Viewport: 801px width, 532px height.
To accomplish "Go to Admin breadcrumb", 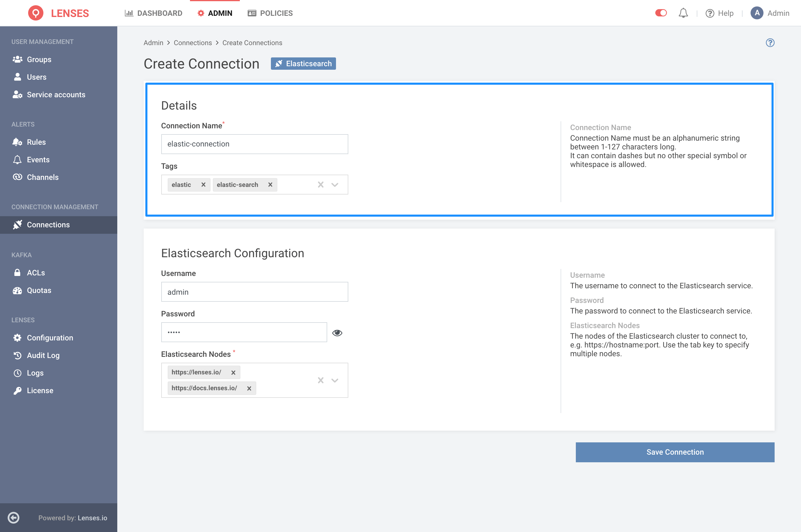I will [153, 43].
